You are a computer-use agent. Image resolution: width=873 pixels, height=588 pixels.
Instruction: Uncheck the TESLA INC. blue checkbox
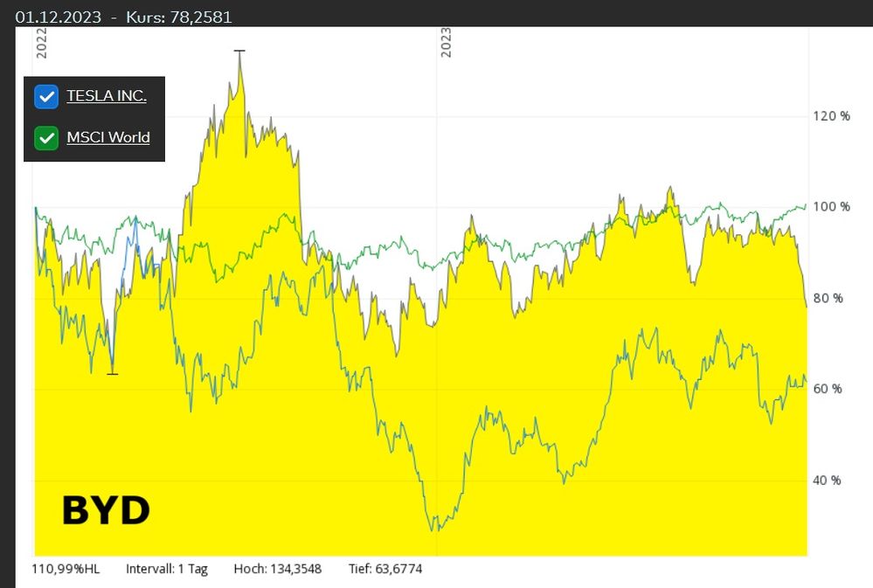46,97
